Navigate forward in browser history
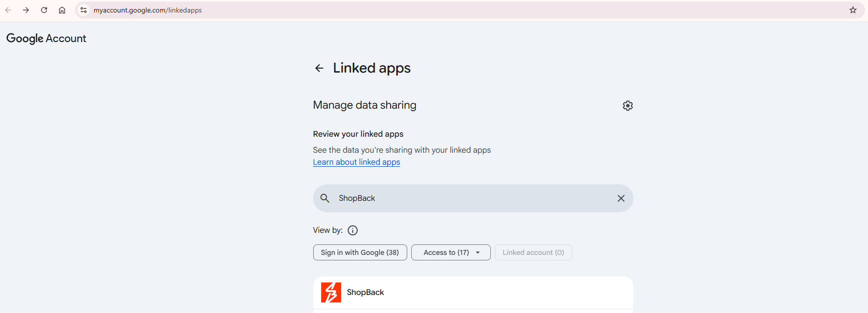This screenshot has width=868, height=313. (26, 10)
